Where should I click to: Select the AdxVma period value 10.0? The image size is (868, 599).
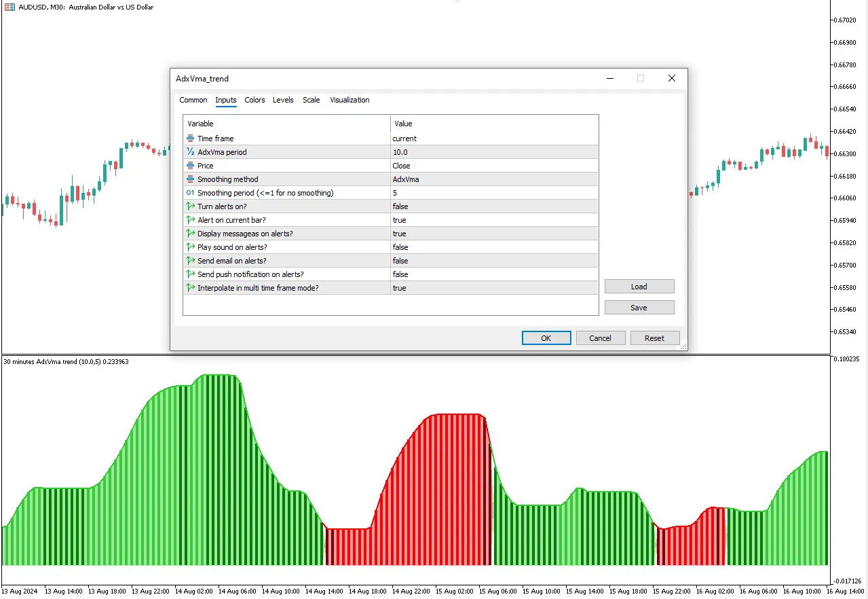[x=400, y=152]
